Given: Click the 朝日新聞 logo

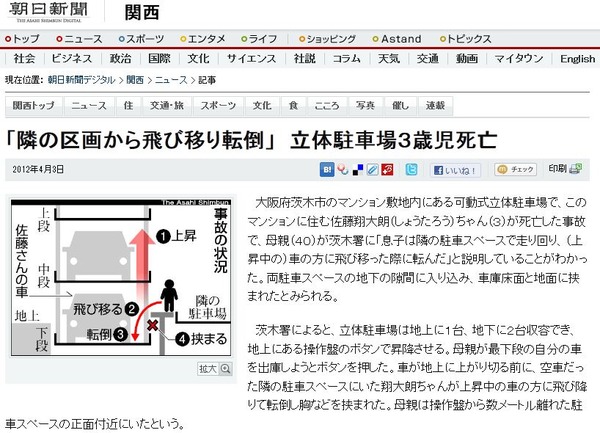Looking at the screenshot, I should point(49,12).
